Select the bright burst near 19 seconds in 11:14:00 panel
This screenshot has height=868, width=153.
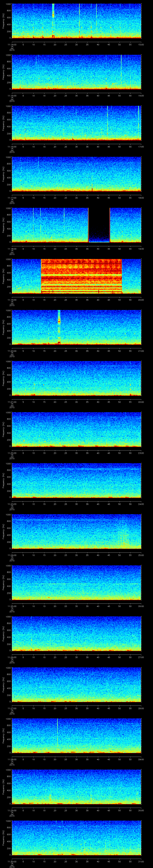tap(53, 21)
